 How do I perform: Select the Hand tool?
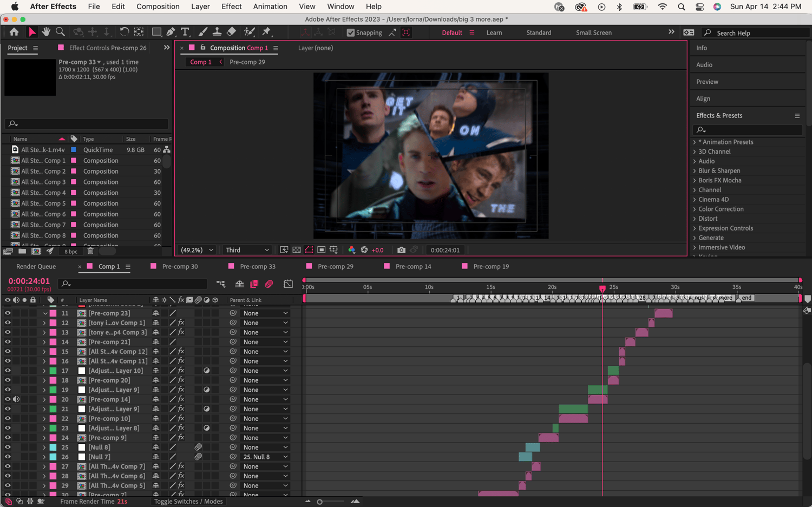(46, 32)
